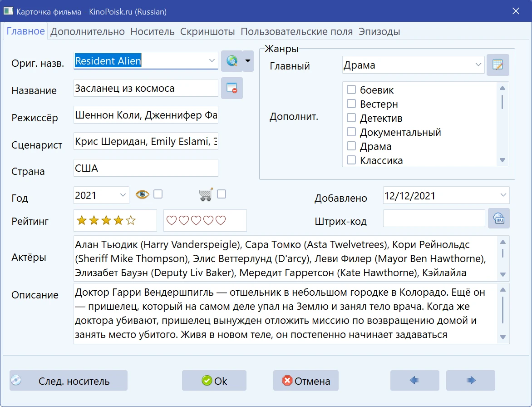532x407 pixels.
Task: Click the third star in rating
Action: tap(106, 221)
